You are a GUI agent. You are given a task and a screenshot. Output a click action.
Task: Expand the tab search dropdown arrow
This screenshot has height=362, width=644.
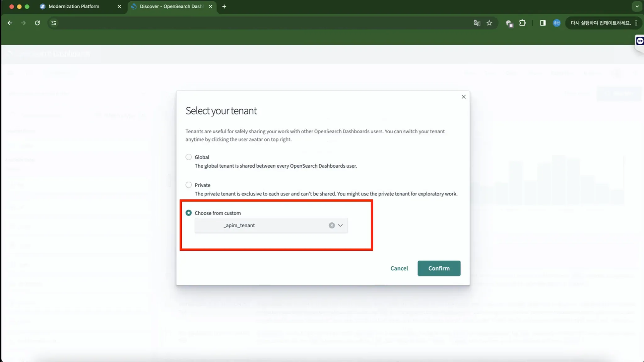tap(637, 7)
